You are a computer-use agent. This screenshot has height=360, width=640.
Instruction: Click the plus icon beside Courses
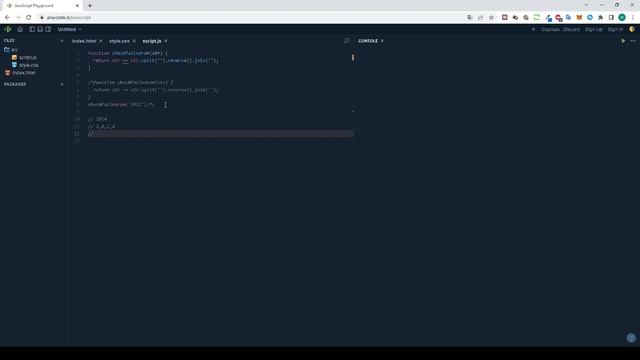(x=533, y=29)
